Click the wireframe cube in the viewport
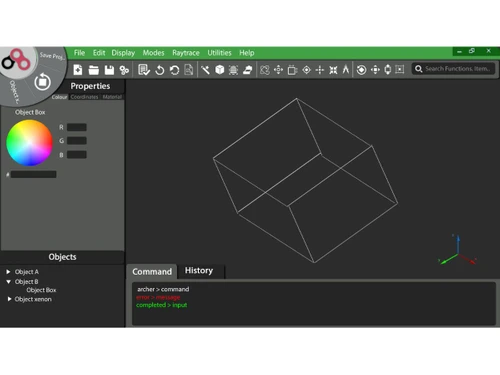Image resolution: width=500 pixels, height=375 pixels. pyautogui.click(x=305, y=180)
